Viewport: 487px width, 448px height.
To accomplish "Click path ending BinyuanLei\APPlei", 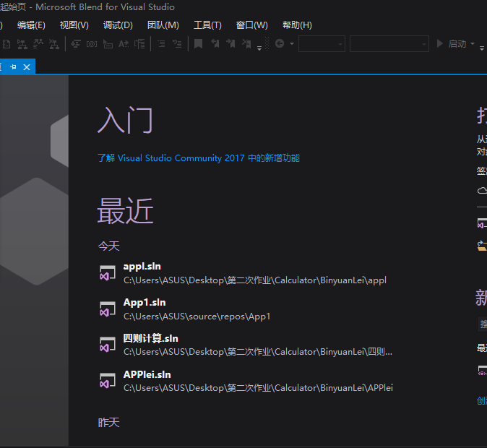I will coord(258,388).
